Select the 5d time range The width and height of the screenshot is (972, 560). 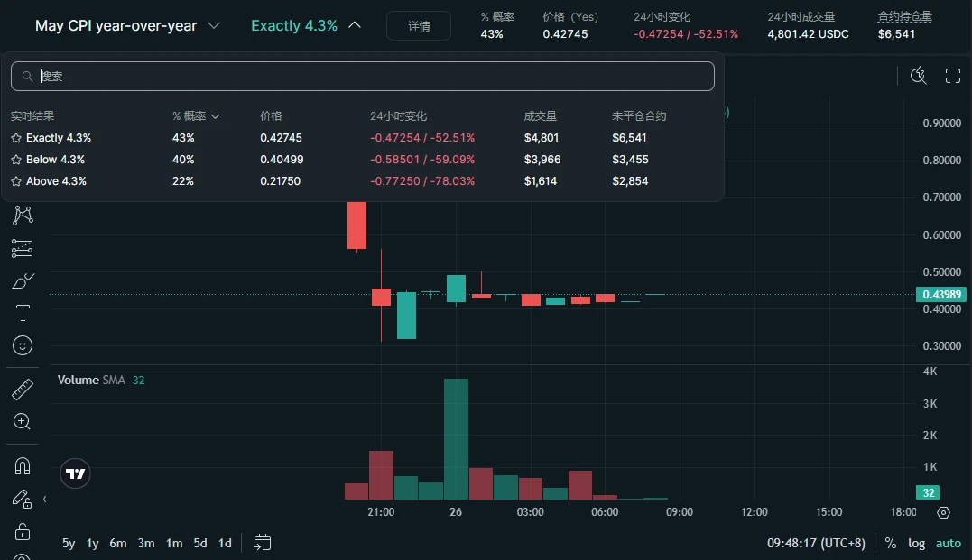199,543
